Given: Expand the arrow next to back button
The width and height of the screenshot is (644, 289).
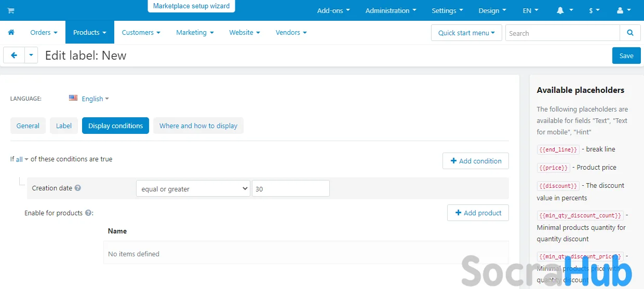Looking at the screenshot, I should [x=31, y=55].
